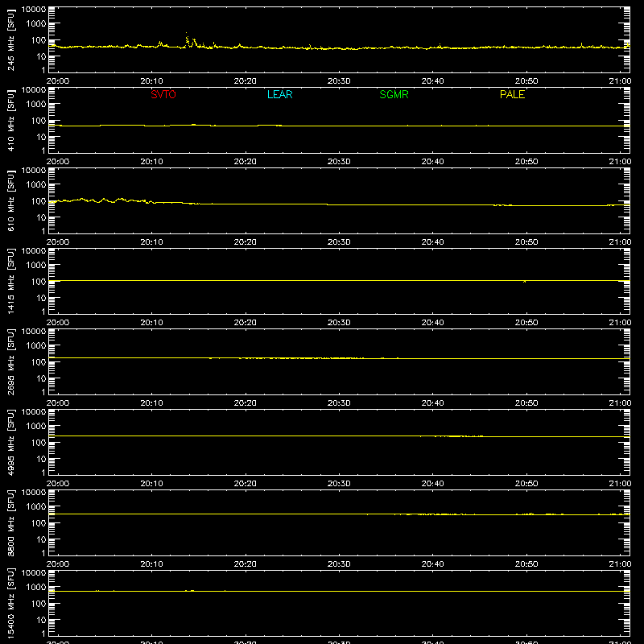Click 20:20 time label under 2695 MHz plot

(246, 403)
